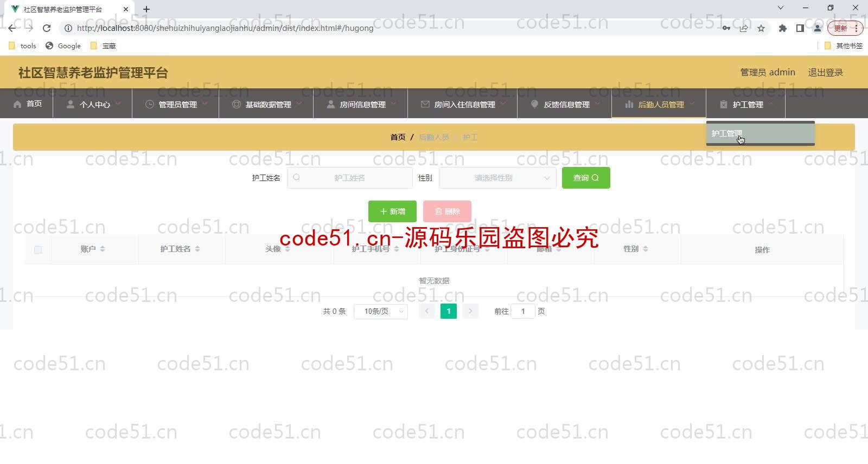Open a new browser tab with plus
This screenshot has width=868, height=464.
[x=146, y=9]
